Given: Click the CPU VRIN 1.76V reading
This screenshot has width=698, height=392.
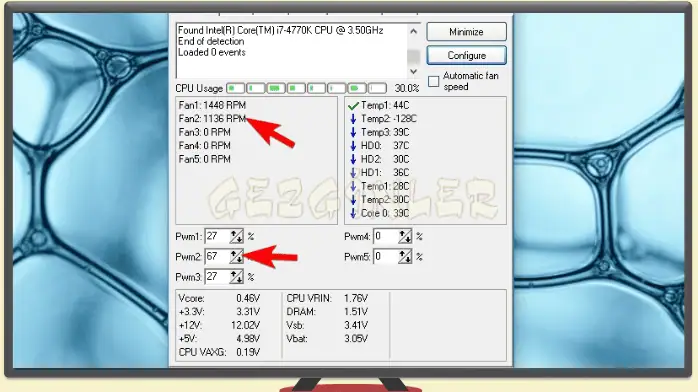Looking at the screenshot, I should pyautogui.click(x=327, y=298).
